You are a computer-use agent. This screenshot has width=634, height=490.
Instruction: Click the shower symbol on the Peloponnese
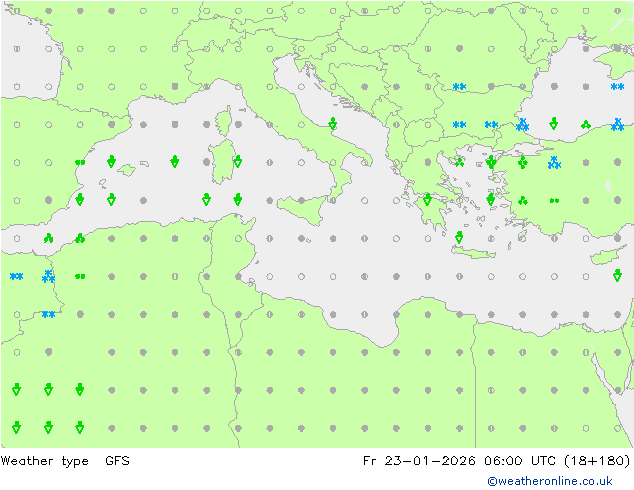click(x=427, y=199)
